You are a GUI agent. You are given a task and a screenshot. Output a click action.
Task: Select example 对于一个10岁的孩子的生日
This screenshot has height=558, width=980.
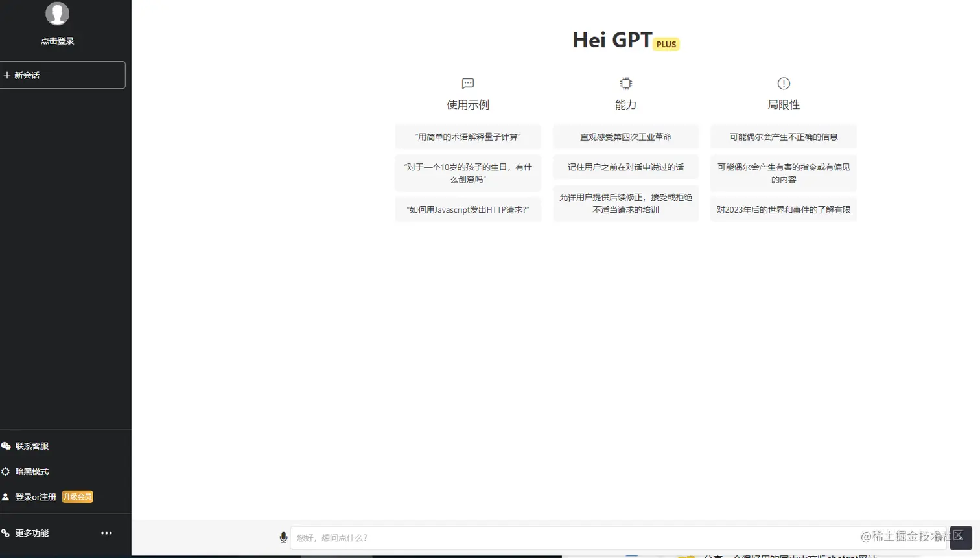468,173
